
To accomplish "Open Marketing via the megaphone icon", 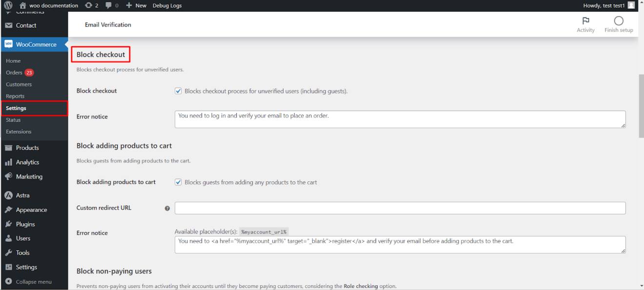I will tap(8, 176).
